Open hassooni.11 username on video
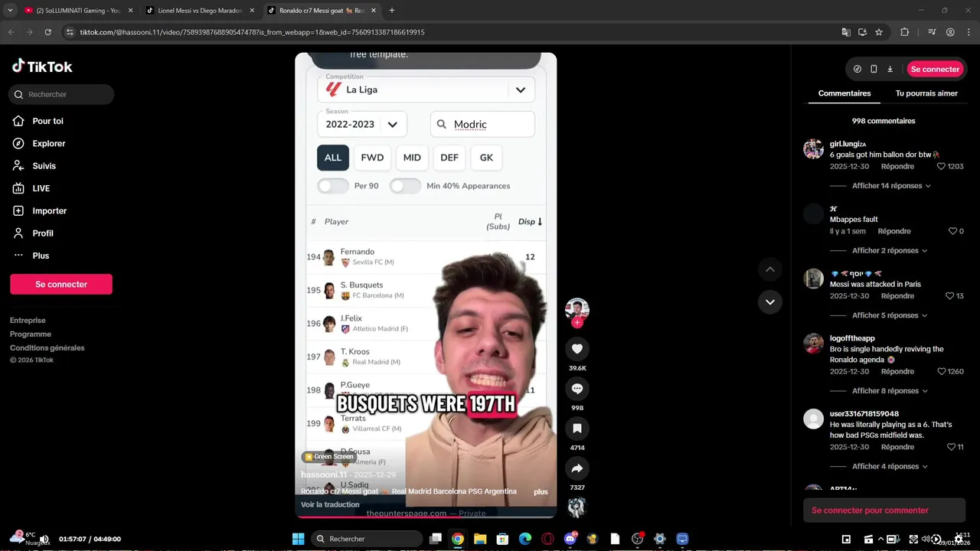The image size is (980, 551). [324, 474]
